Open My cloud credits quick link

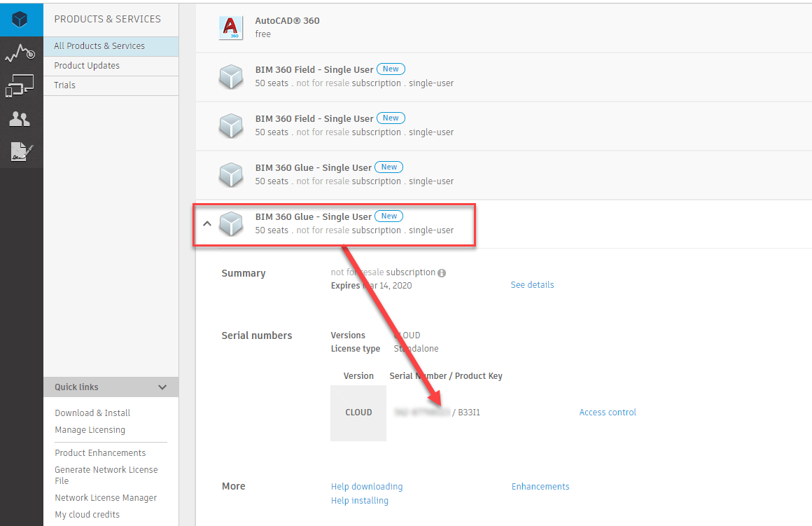[x=87, y=515]
